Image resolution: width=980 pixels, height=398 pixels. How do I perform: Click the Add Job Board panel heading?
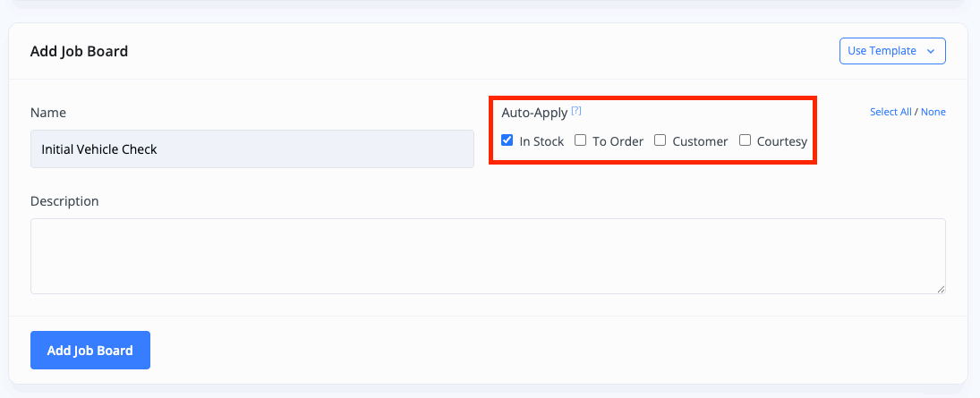[79, 51]
